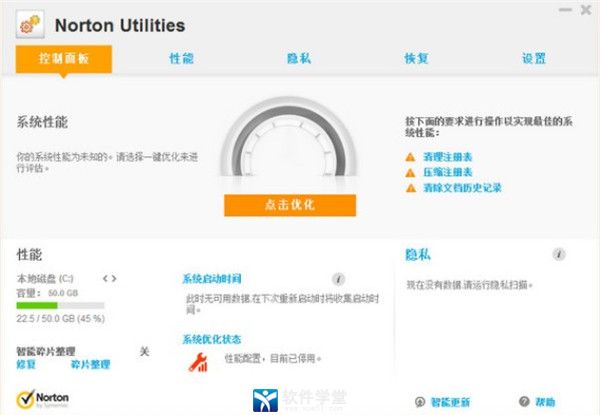
Task: Open the 系统优化状态 link
Action: coord(212,339)
